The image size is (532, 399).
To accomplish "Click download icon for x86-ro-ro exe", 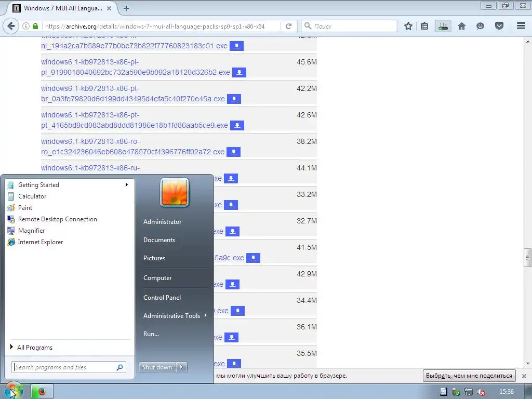I will click(233, 152).
